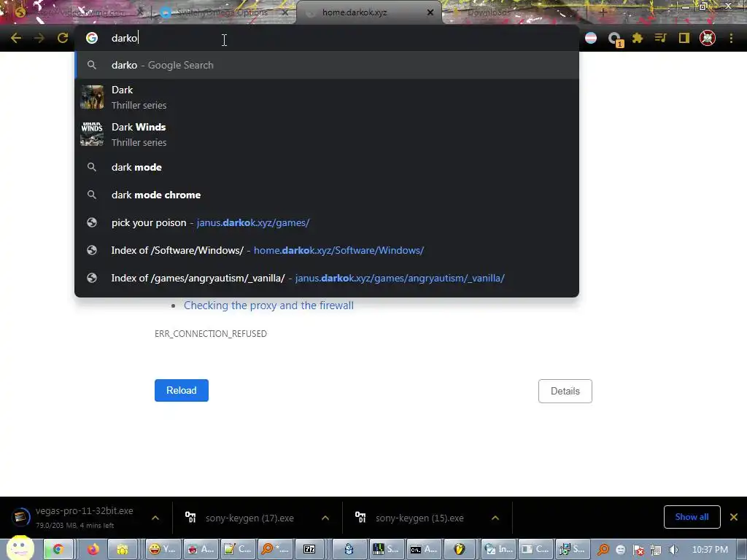Image resolution: width=747 pixels, height=560 pixels.
Task: Select the 'dark mode' search suggestion
Action: [327, 167]
